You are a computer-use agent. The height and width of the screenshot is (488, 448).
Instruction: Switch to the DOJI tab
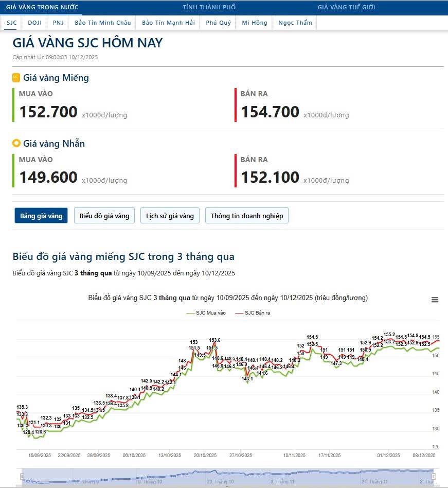point(35,23)
